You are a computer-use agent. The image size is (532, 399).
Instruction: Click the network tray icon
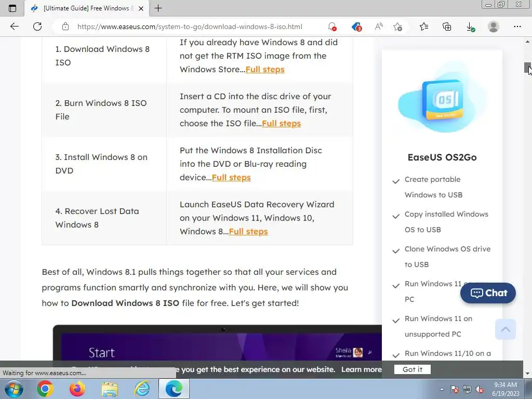tap(467, 389)
